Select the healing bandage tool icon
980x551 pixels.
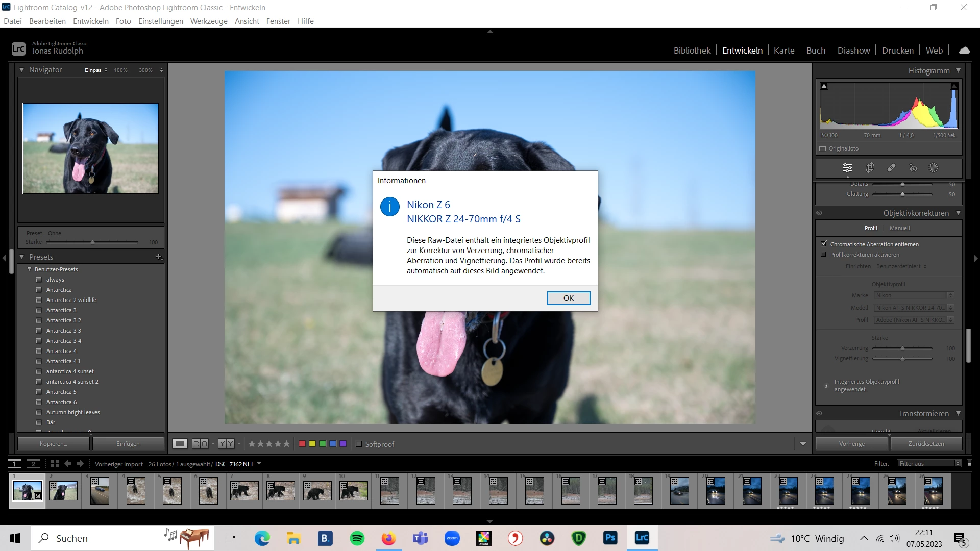pos(891,168)
